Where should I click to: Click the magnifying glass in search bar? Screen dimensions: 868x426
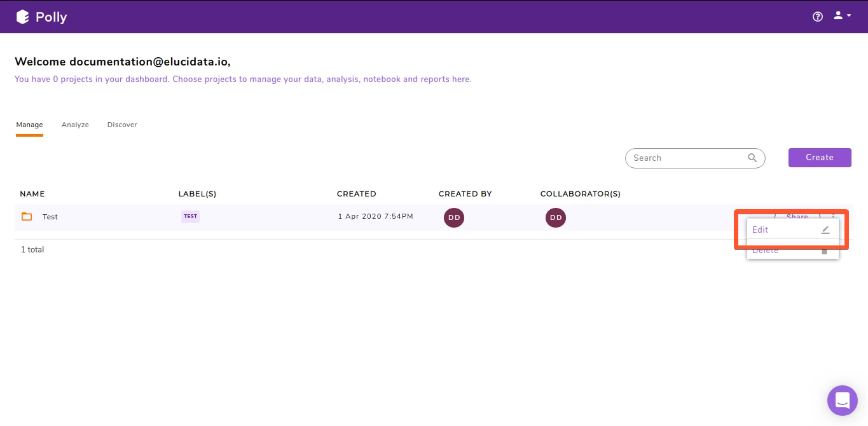752,158
